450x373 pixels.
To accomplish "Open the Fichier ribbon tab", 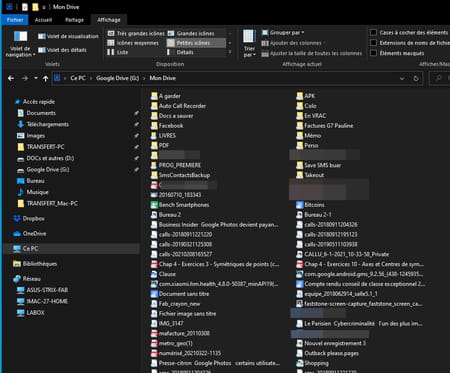I will point(15,20).
